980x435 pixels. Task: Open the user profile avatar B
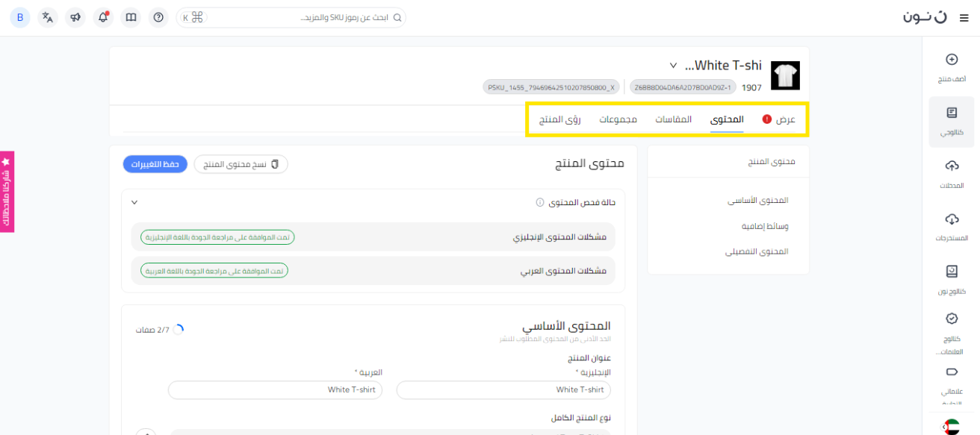click(20, 17)
